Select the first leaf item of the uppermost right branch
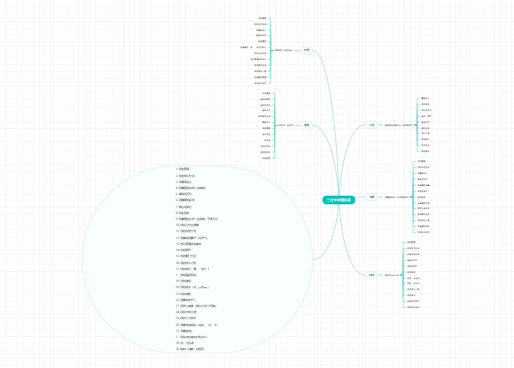Image resolution: width=514 pixels, height=368 pixels. pos(425,98)
